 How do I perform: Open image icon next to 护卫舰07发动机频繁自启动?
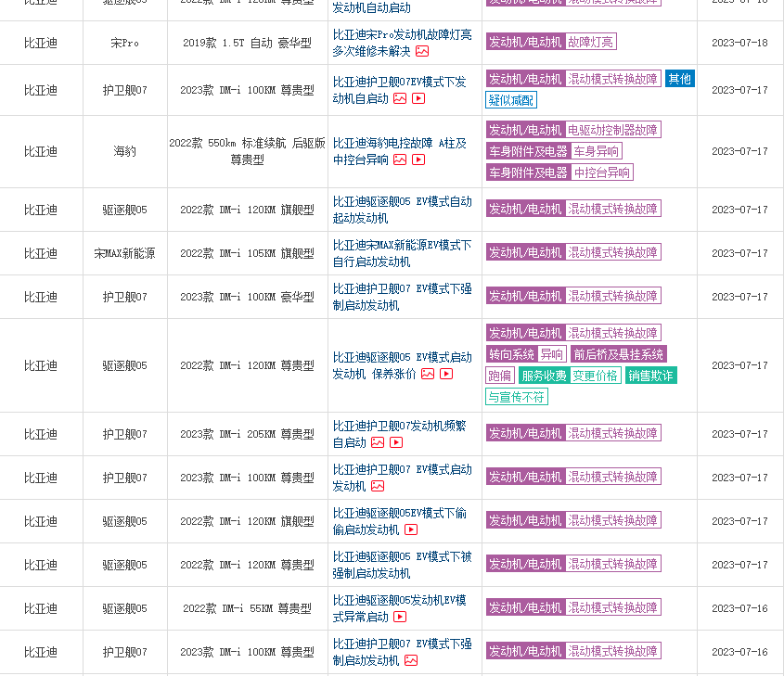(x=378, y=442)
